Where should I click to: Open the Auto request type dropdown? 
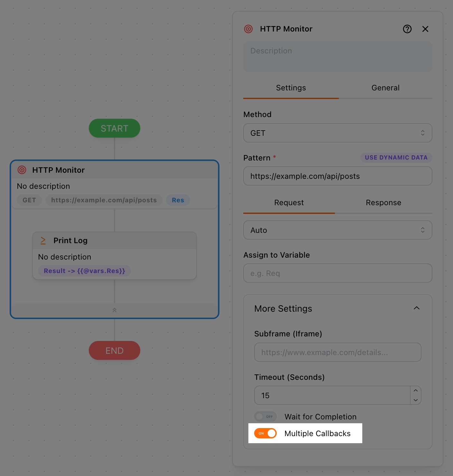337,230
